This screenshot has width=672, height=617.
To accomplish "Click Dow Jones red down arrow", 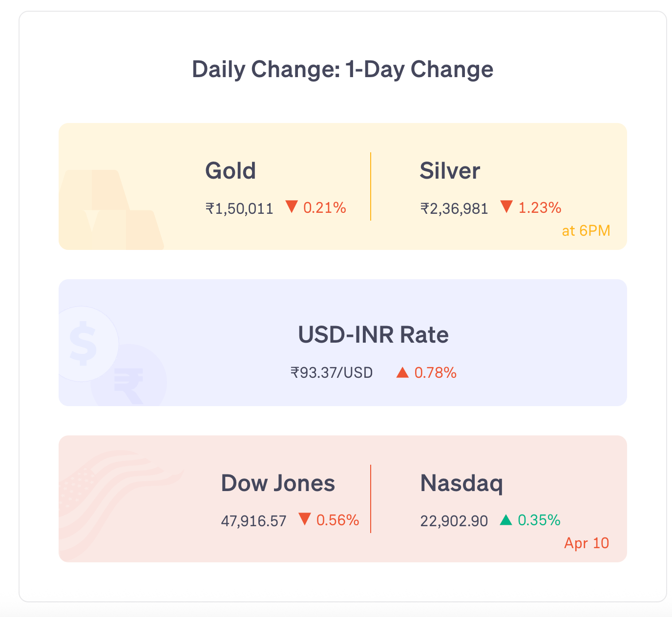I will (305, 519).
